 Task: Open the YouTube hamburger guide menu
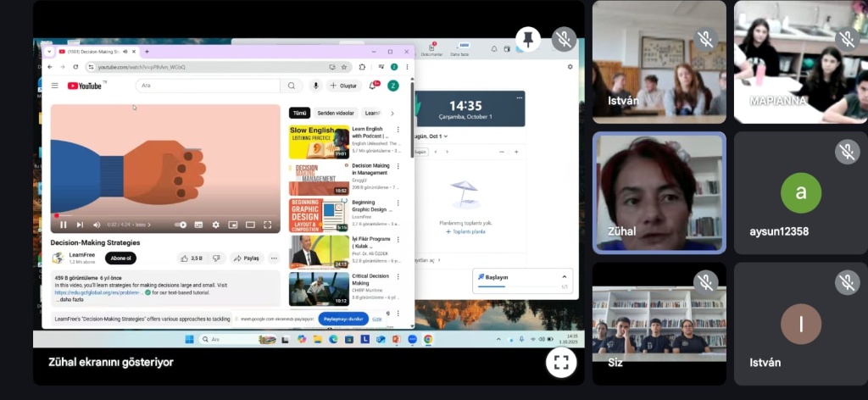55,86
